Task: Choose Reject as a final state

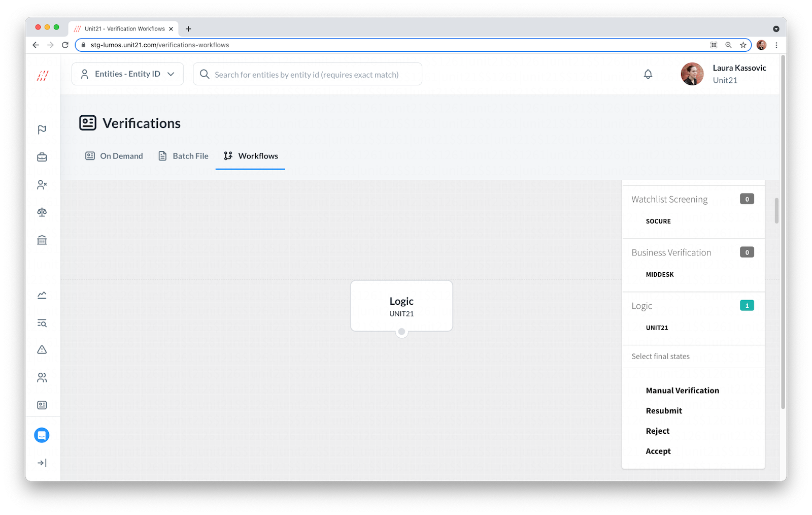Action: pyautogui.click(x=658, y=431)
